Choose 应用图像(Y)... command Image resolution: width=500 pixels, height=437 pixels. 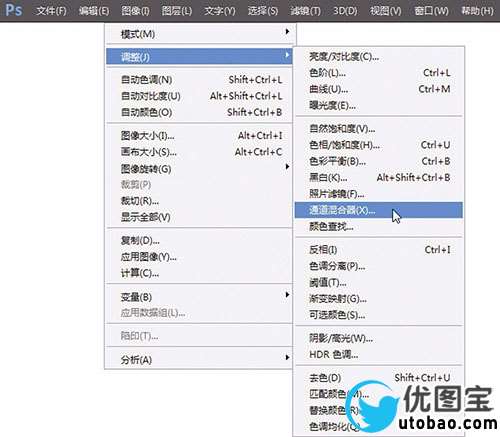200,257
